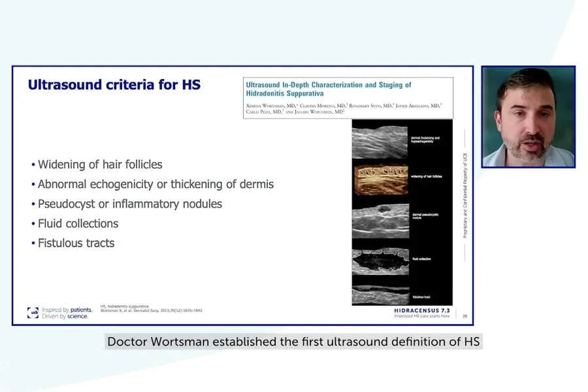Image resolution: width=588 pixels, height=392 pixels.
Task: Click the 'HIDRACENSUS 7.3' branding text
Action: click(x=422, y=310)
